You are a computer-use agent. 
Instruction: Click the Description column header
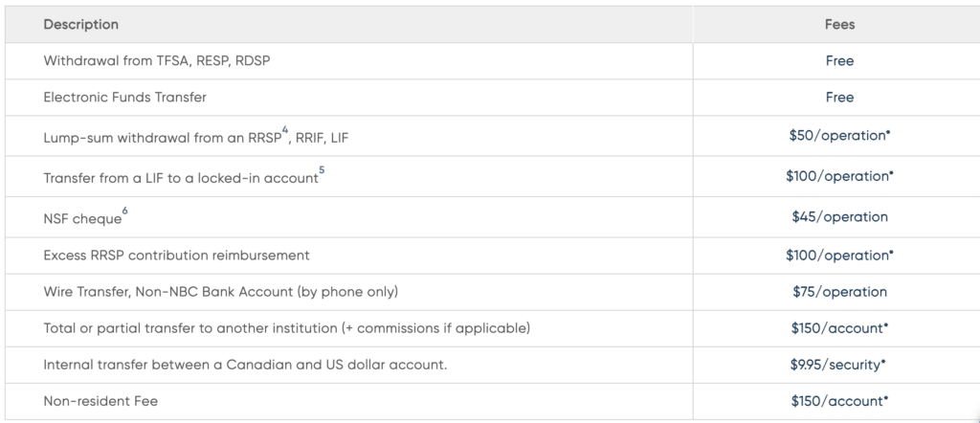[80, 24]
